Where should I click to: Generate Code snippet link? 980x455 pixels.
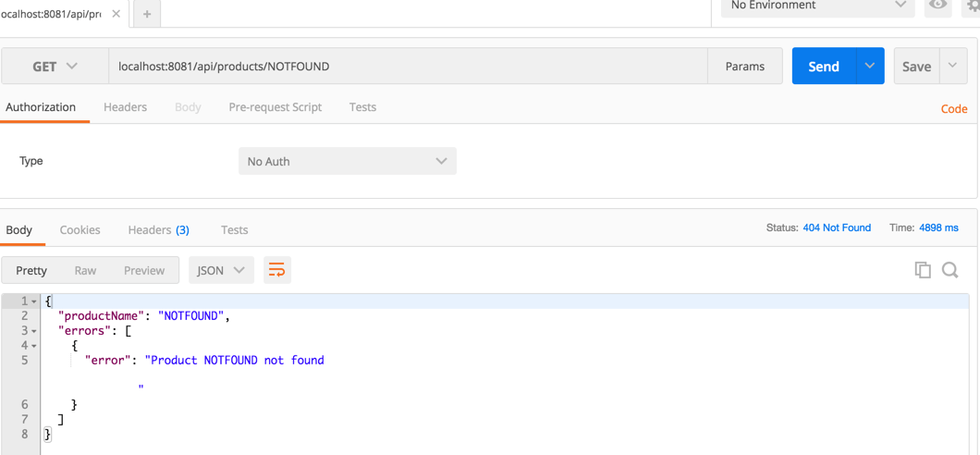point(954,109)
